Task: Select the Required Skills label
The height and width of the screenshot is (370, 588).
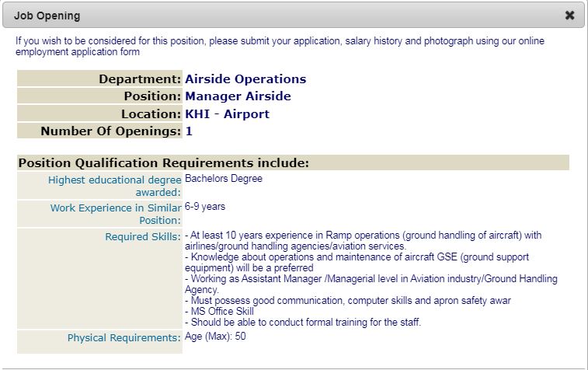Action: (x=143, y=237)
